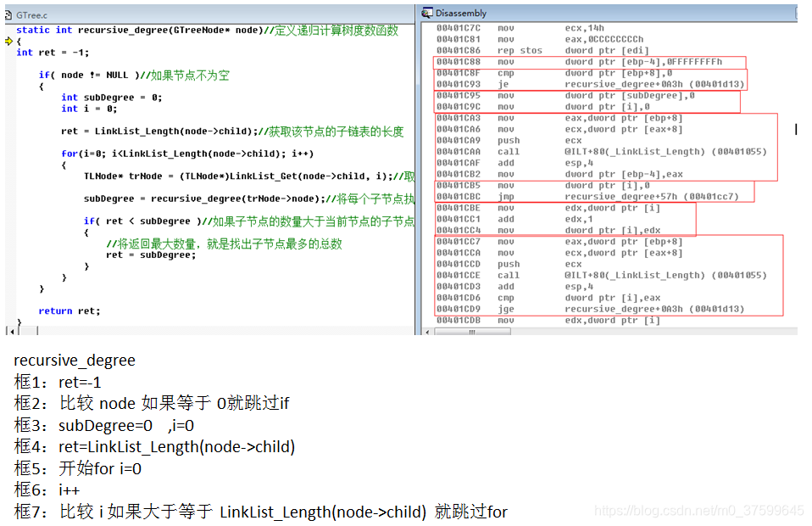Click the 'static int recursive_degree' function declaration line

pos(207,30)
